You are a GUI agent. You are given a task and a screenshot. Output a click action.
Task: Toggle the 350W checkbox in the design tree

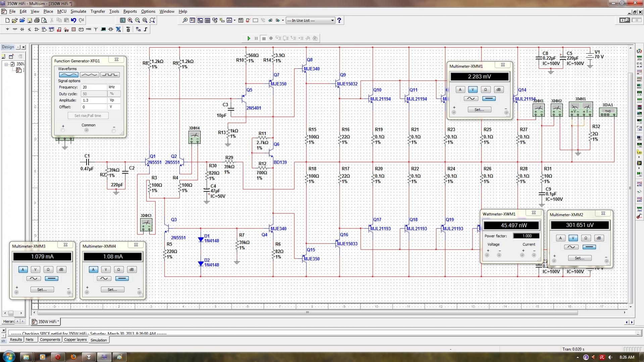pos(12,64)
